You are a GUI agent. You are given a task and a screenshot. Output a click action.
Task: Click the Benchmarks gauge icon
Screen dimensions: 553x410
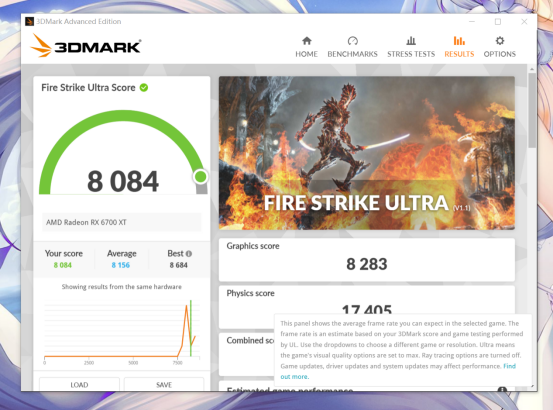coord(352,41)
